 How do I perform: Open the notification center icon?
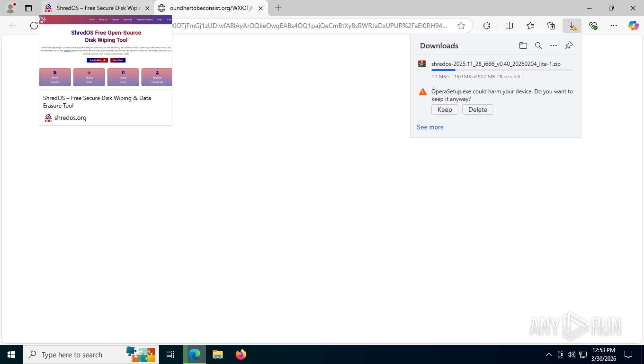[x=628, y=355]
